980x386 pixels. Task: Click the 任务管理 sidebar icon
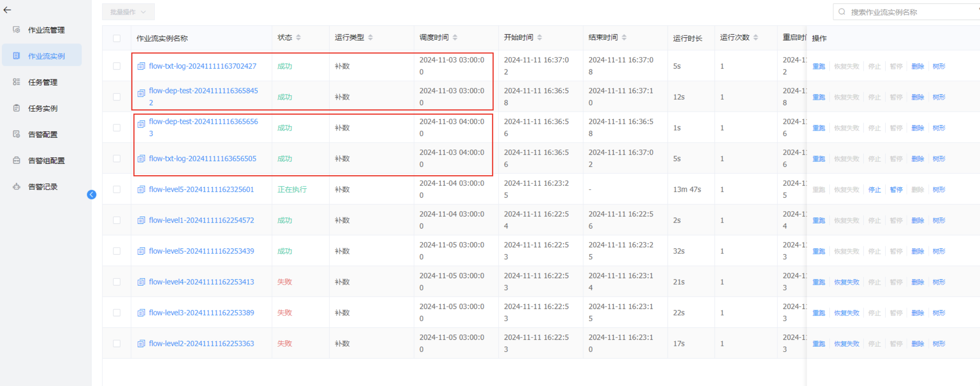click(x=17, y=82)
